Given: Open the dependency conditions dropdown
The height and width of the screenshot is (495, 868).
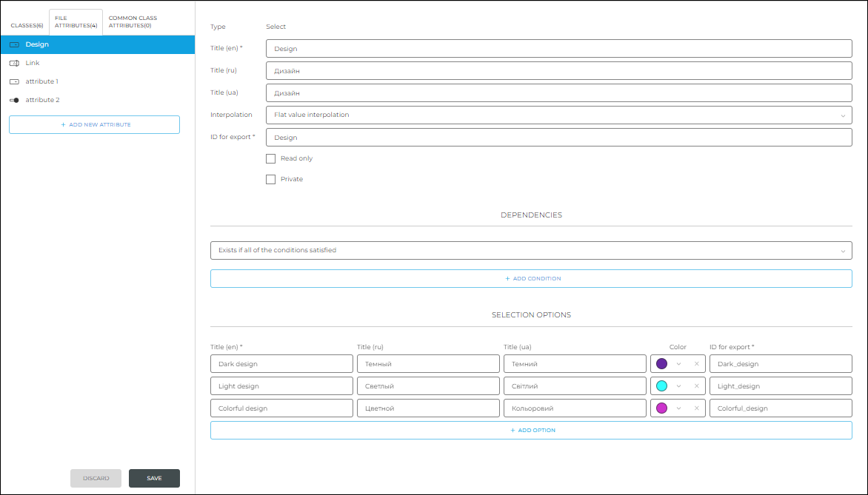Looking at the screenshot, I should (531, 250).
